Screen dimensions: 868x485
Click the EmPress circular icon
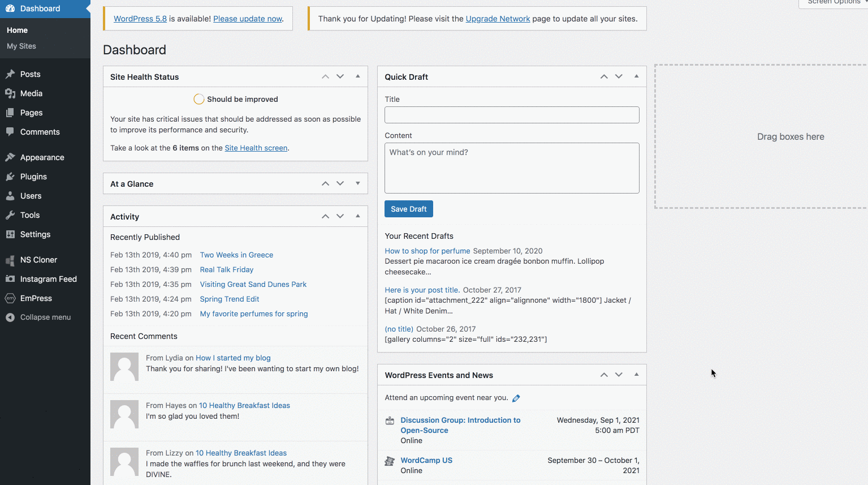click(x=10, y=298)
